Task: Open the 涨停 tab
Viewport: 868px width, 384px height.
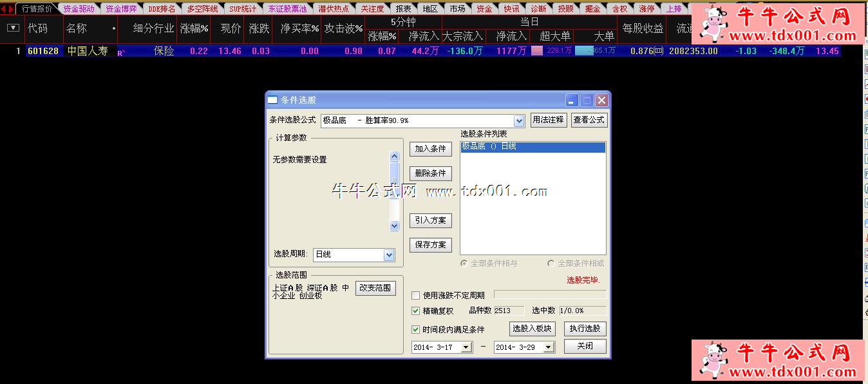Action: coord(646,8)
